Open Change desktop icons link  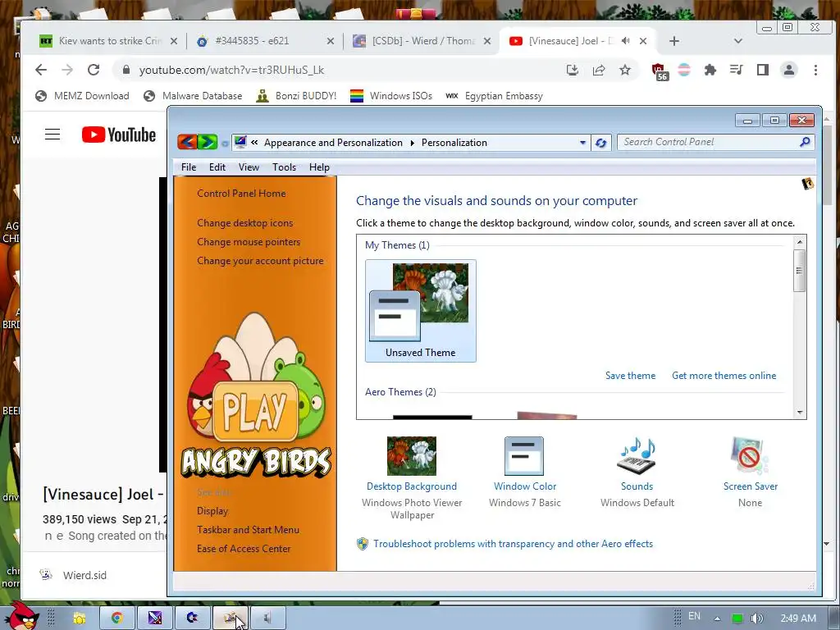click(244, 223)
